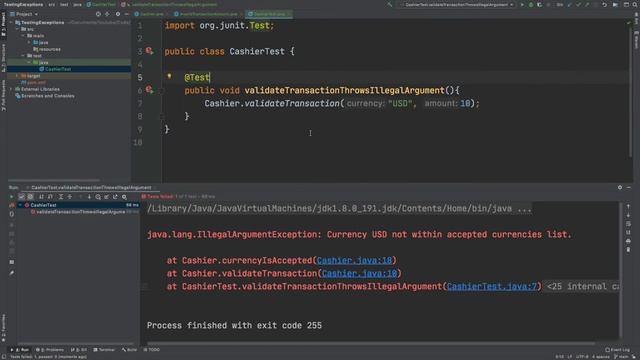Click scroll up arrow in console gutter

[x=628, y=207]
